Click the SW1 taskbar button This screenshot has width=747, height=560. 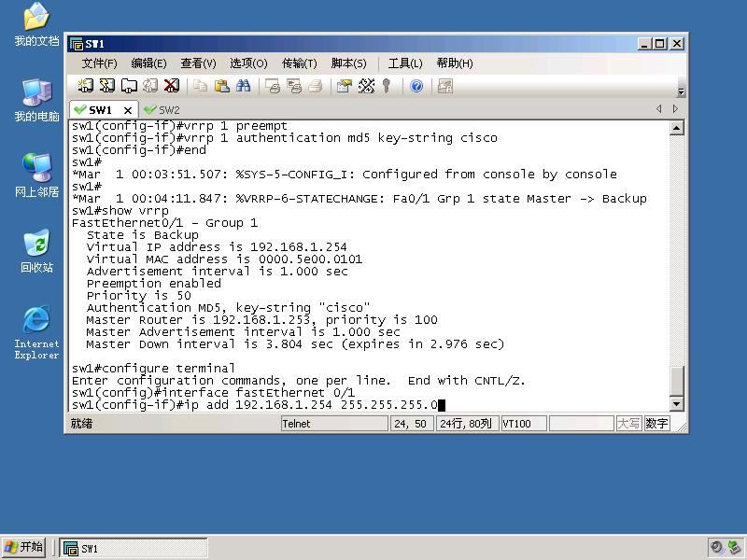coord(134,548)
